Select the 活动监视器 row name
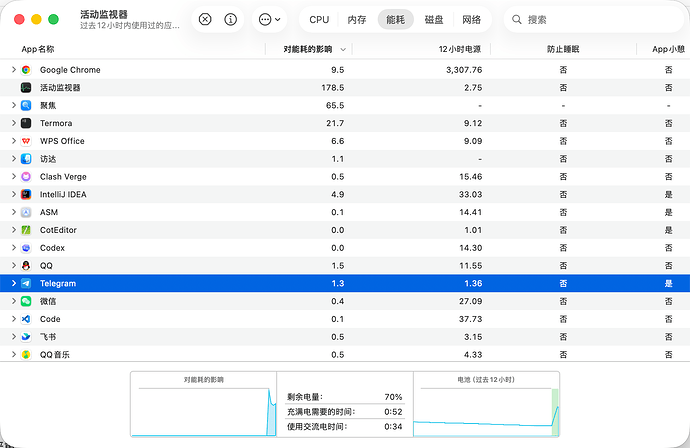Image resolution: width=690 pixels, height=448 pixels. pos(60,88)
